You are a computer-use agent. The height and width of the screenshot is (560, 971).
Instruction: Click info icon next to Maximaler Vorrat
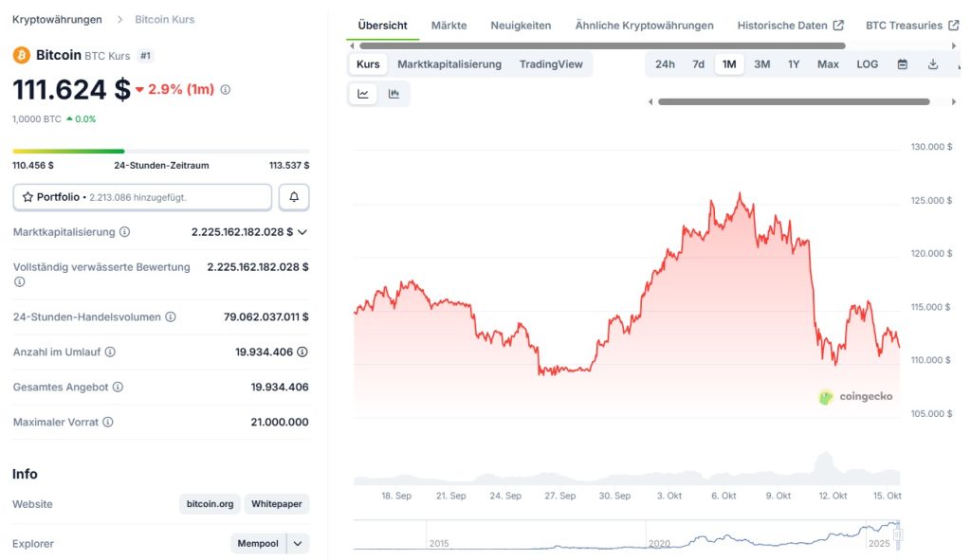(108, 423)
